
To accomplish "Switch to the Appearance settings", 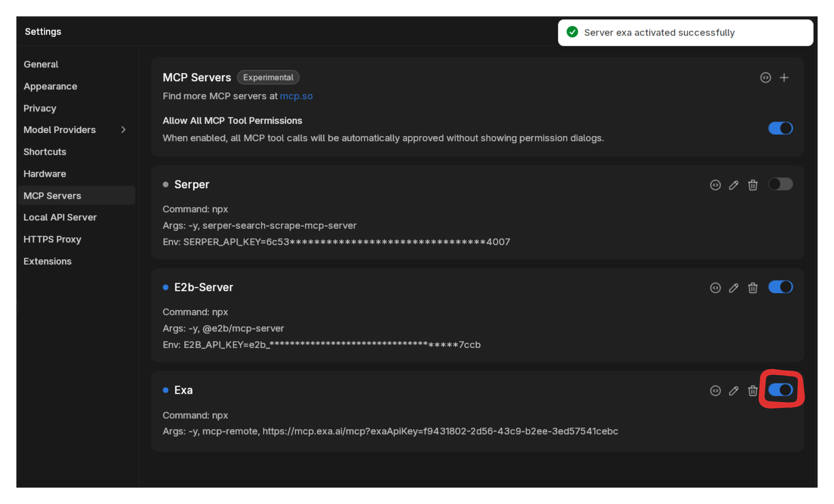I will (x=50, y=86).
